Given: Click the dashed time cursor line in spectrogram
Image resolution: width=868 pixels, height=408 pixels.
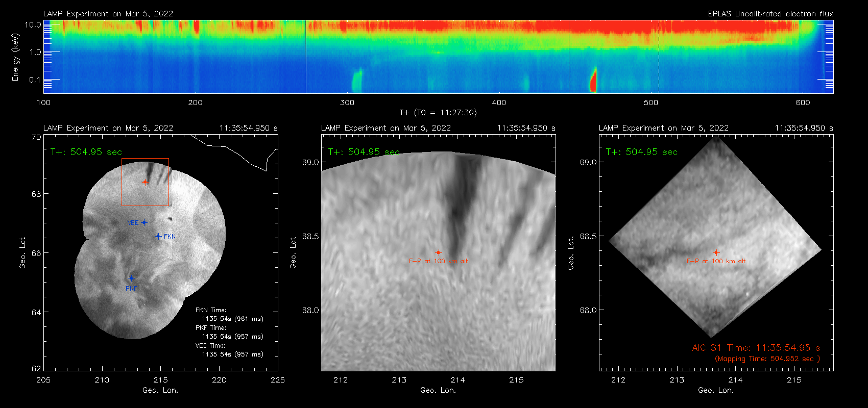Looking at the screenshot, I should click(x=659, y=57).
